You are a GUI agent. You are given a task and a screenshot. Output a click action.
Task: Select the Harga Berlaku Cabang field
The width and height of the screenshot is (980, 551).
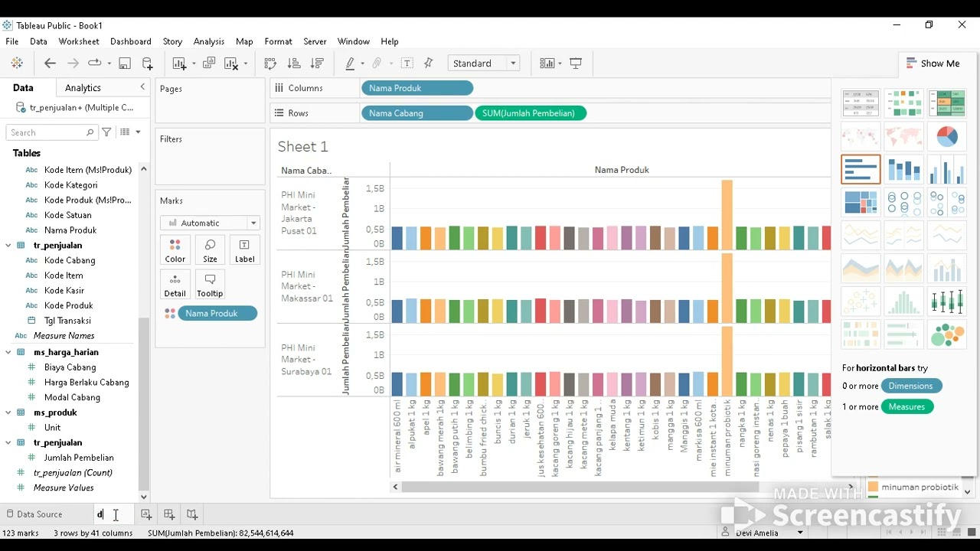[x=87, y=382]
